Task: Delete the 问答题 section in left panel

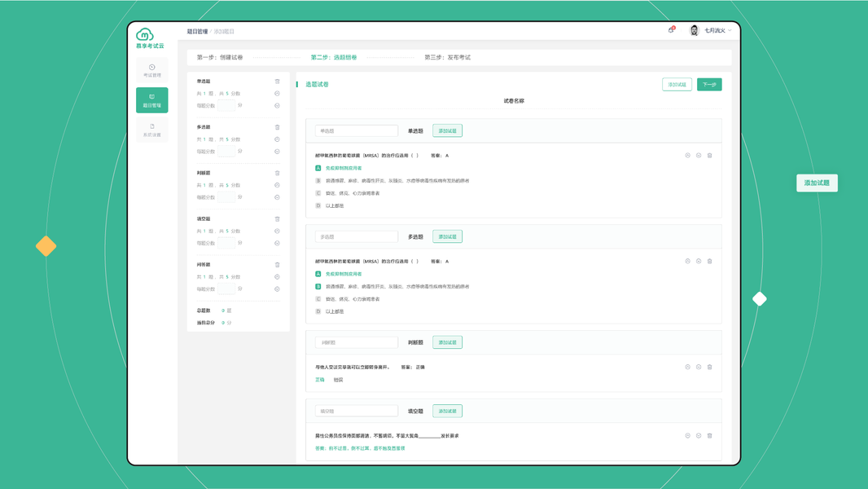Action: pyautogui.click(x=278, y=265)
